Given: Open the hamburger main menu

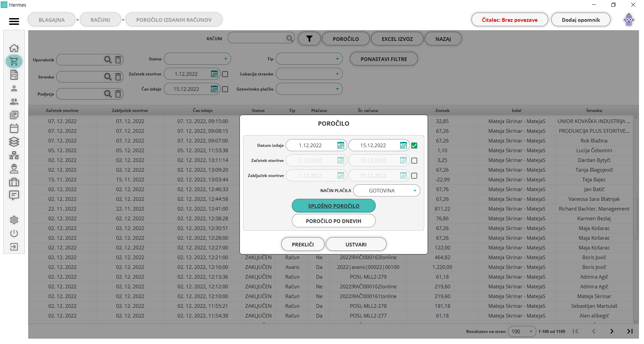Looking at the screenshot, I should click(x=14, y=21).
